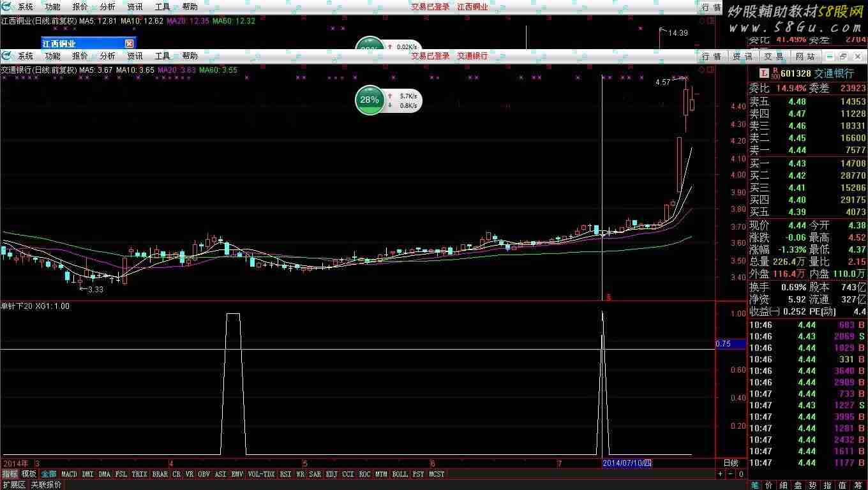This screenshot has height=490, width=868.
Task: Open 帮助 menu in the 交通银行 window
Action: tap(190, 56)
